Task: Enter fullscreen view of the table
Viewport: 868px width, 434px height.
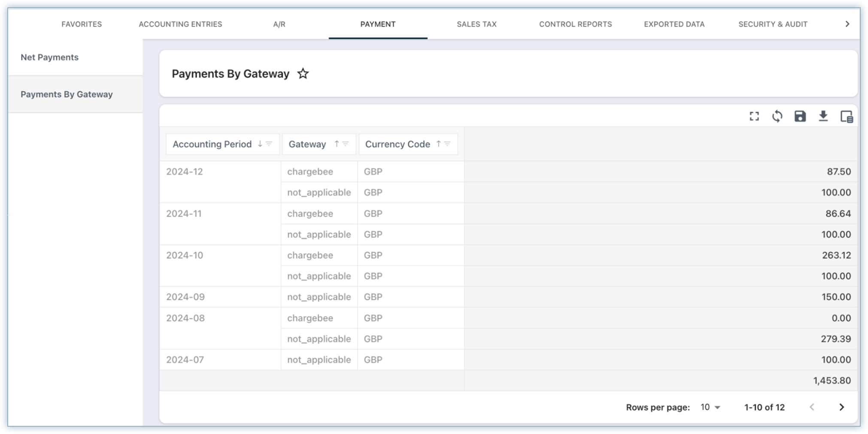Action: click(754, 116)
